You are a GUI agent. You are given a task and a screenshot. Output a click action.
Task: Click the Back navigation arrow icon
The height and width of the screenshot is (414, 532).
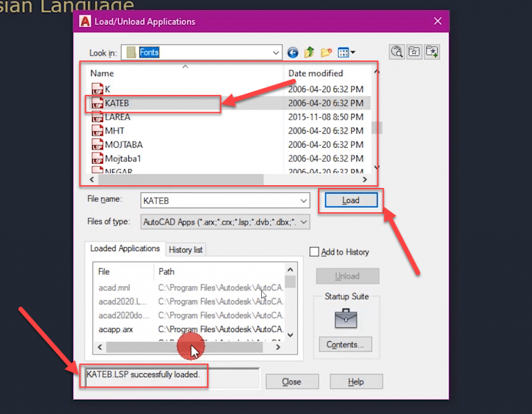click(292, 53)
